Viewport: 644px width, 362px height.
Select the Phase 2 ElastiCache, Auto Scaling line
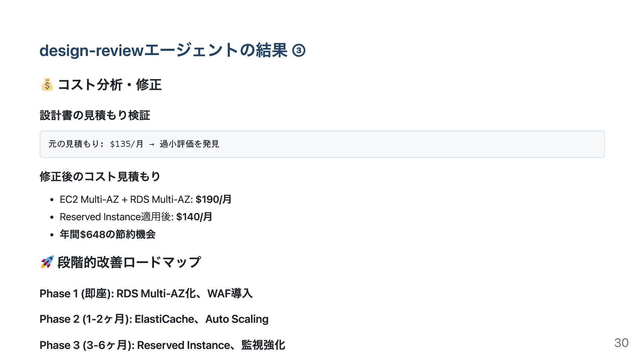(x=154, y=319)
